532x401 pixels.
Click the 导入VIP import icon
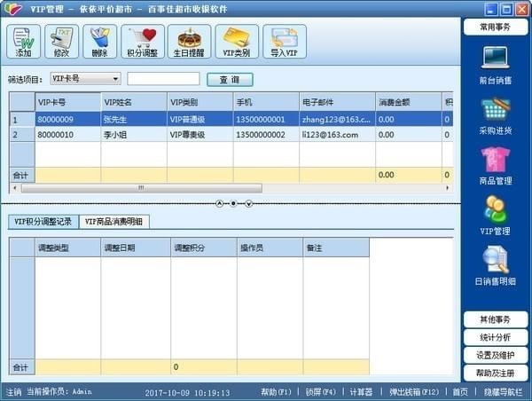pyautogui.click(x=285, y=42)
